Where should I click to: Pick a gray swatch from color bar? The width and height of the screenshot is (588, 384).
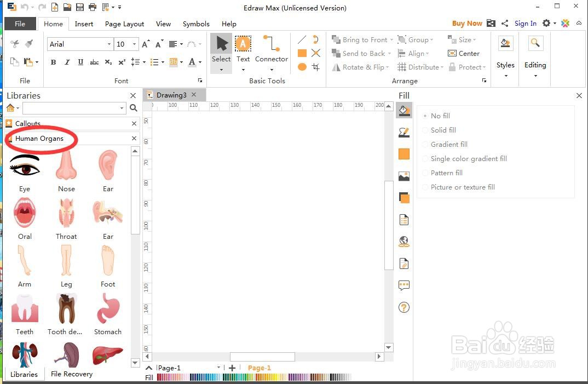click(339, 377)
